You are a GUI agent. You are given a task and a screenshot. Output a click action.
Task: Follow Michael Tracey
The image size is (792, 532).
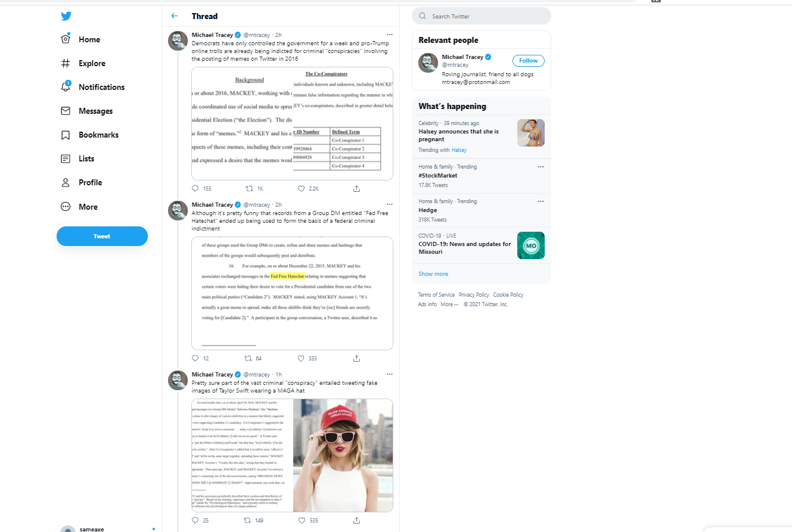pos(529,61)
